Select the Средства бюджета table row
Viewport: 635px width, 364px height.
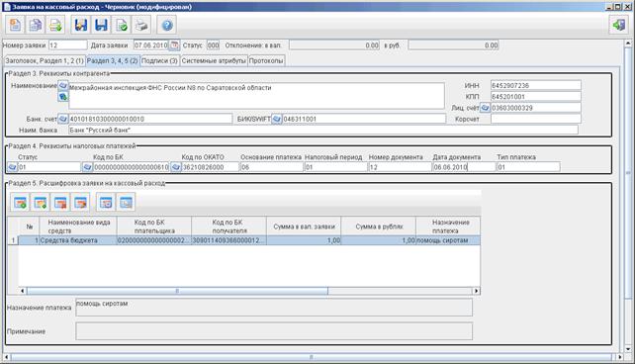tap(244, 240)
